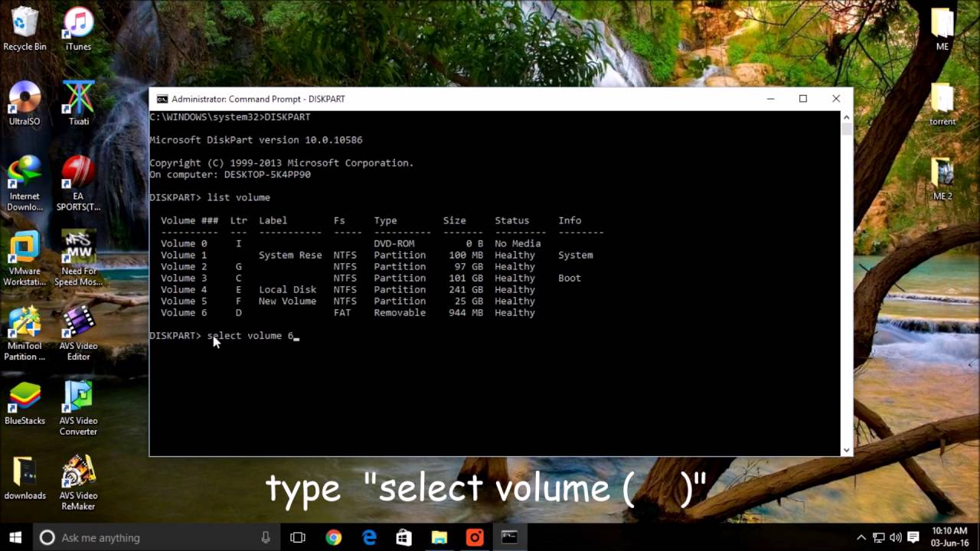Open Task View from the taskbar
The image size is (980, 551).
[x=298, y=537]
